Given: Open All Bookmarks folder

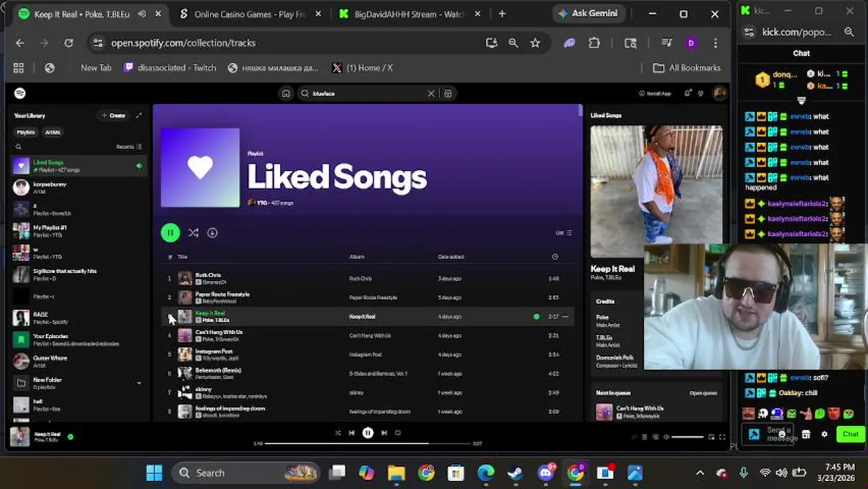Looking at the screenshot, I should tap(687, 68).
